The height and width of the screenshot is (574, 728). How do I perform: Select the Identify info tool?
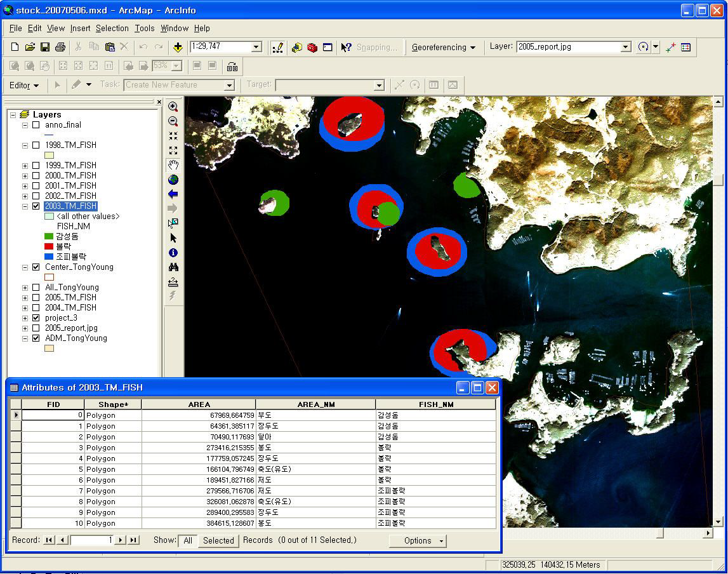pos(173,253)
